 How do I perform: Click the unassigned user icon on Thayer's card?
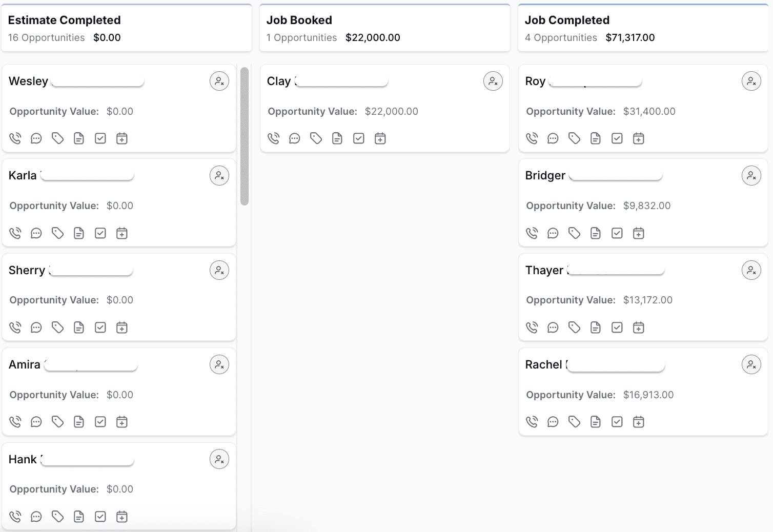(751, 270)
